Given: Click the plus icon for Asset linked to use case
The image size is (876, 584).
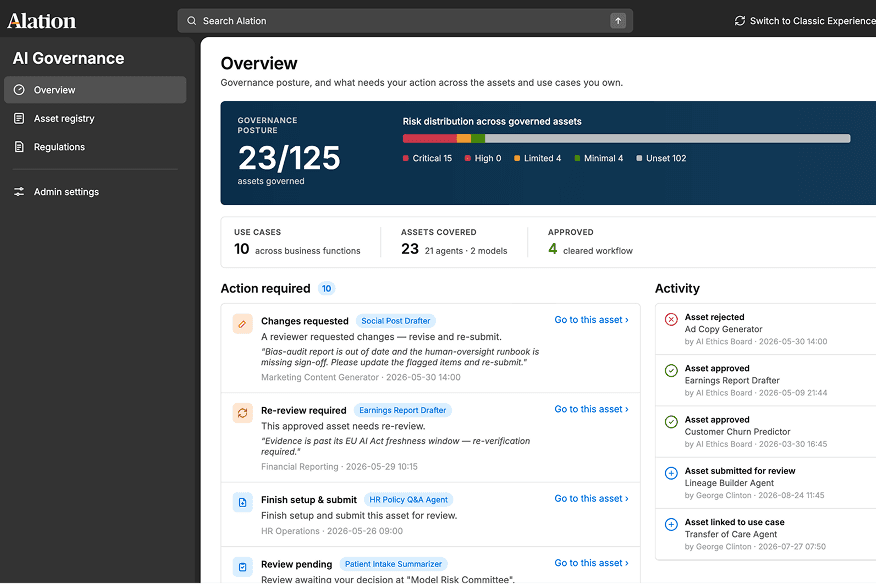Looking at the screenshot, I should pyautogui.click(x=671, y=525).
